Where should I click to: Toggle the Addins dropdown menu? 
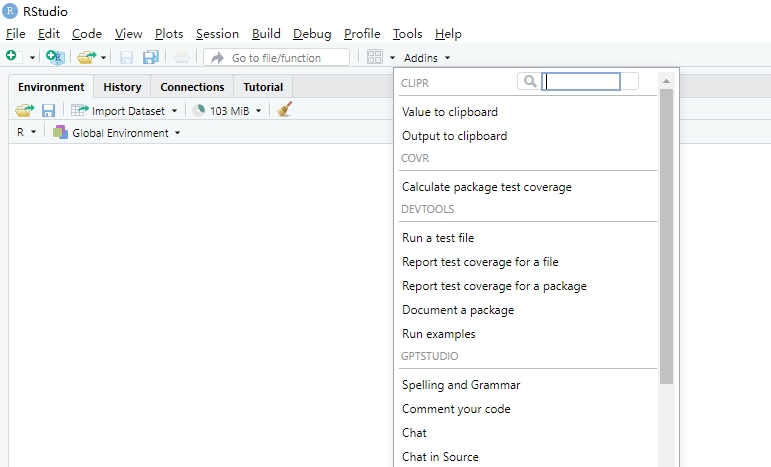(427, 58)
